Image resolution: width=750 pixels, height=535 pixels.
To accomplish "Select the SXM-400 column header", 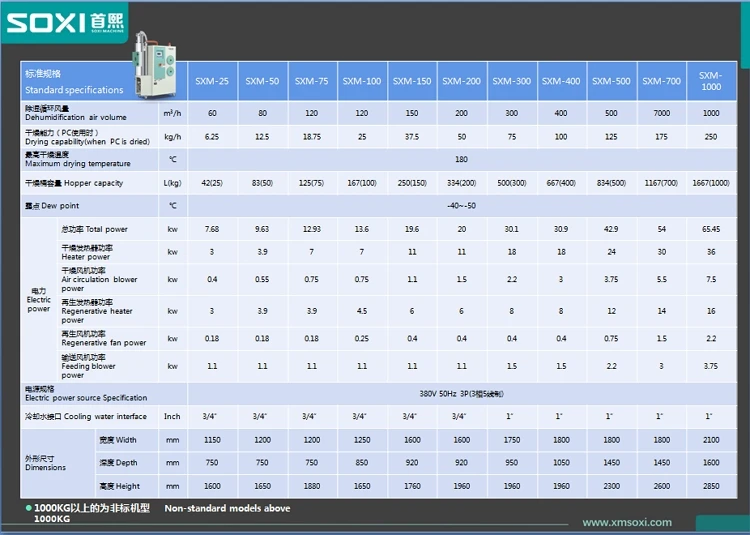I will tap(560, 81).
